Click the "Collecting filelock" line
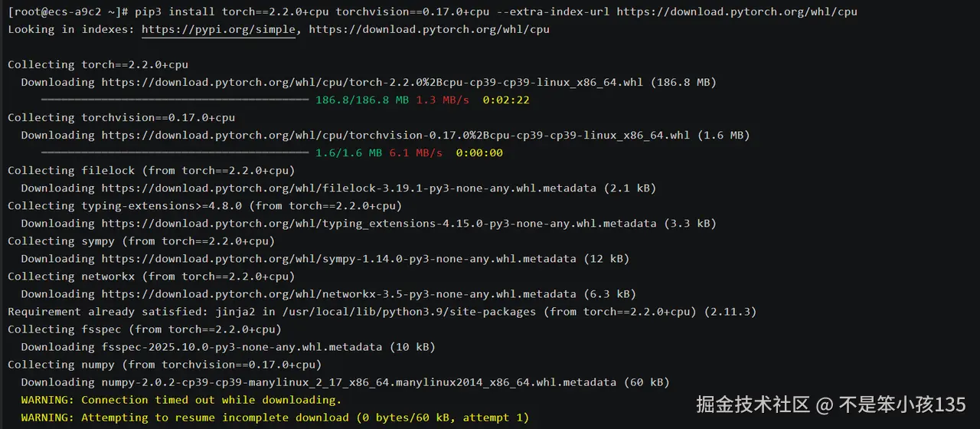Viewport: 980px width, 429px height. pyautogui.click(x=152, y=170)
